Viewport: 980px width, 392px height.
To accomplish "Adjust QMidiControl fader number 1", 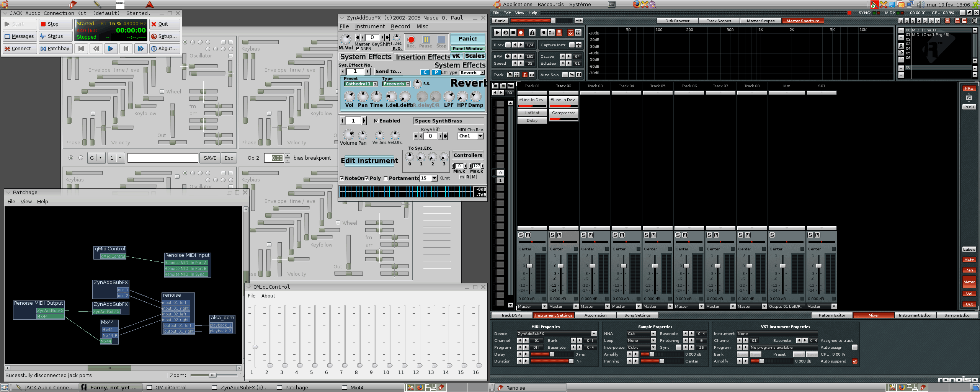I will [255, 347].
